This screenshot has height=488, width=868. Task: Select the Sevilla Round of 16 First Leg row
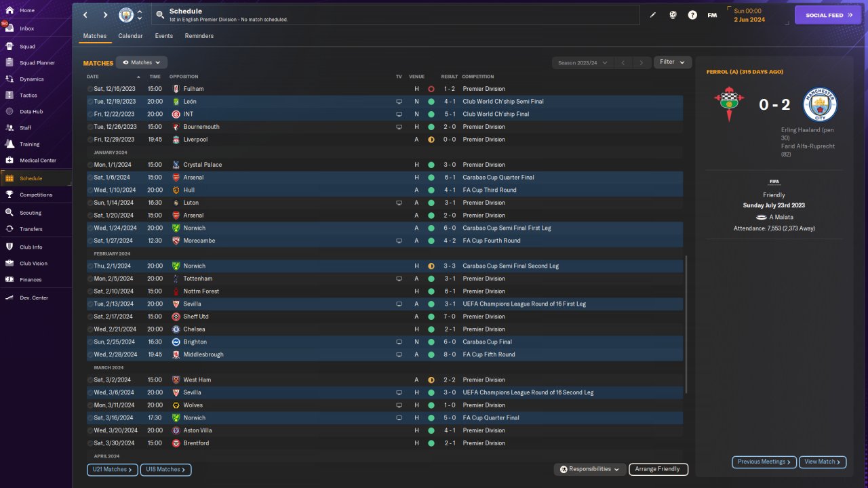[384, 304]
